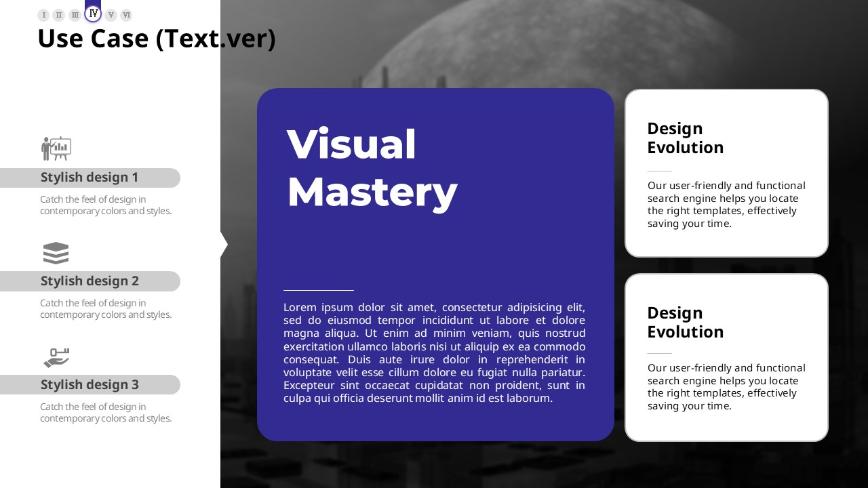Select the active section IV marker
Image resolution: width=868 pixels, height=488 pixels.
[x=93, y=14]
